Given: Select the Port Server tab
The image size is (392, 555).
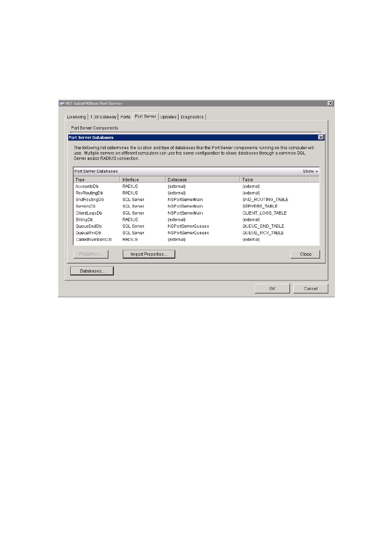Looking at the screenshot, I should coord(145,116).
